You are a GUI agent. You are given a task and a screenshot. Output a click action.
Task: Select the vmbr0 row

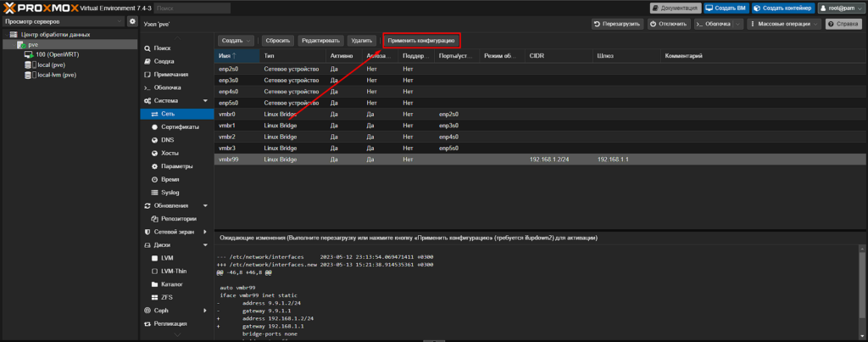538,114
